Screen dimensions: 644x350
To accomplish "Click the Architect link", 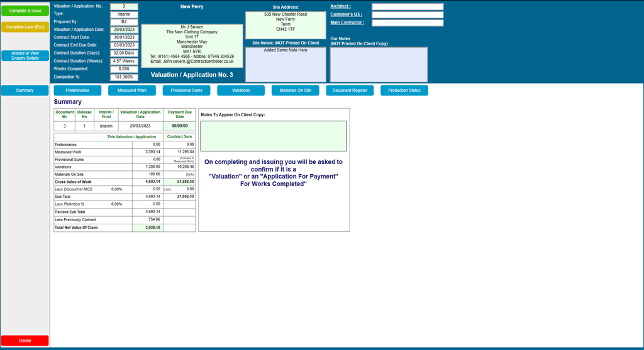I will (x=340, y=6).
